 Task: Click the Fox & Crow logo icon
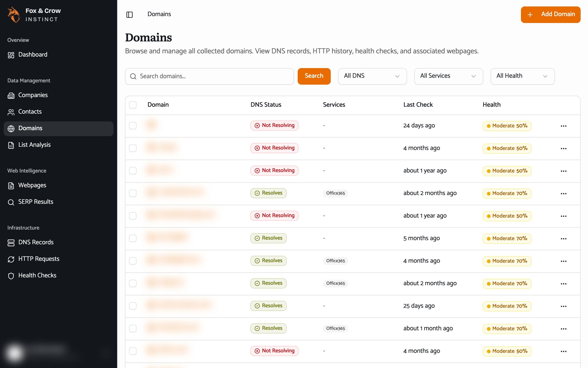14,14
